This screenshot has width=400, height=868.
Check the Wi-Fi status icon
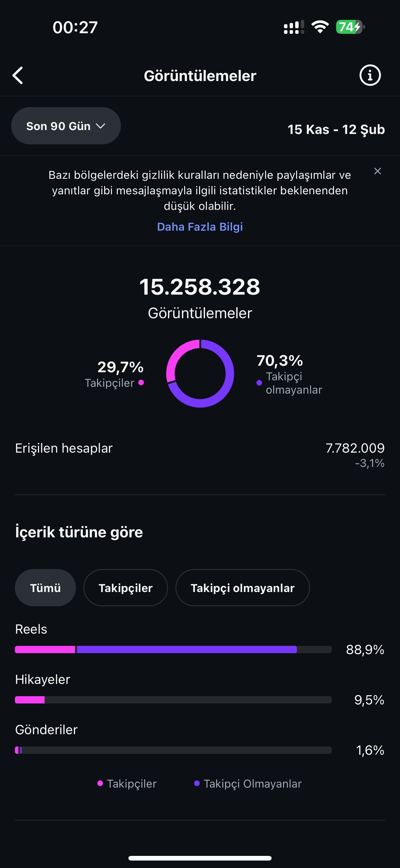click(x=320, y=27)
